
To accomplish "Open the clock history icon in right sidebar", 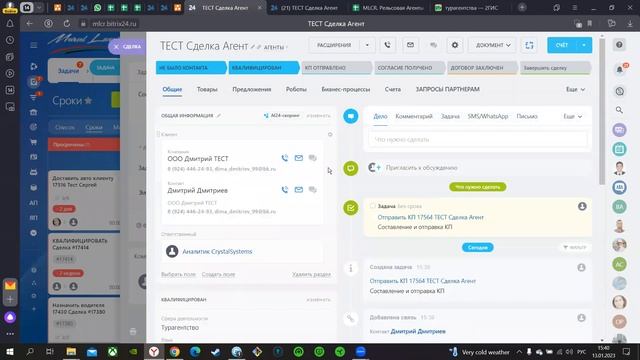I will click(x=619, y=91).
